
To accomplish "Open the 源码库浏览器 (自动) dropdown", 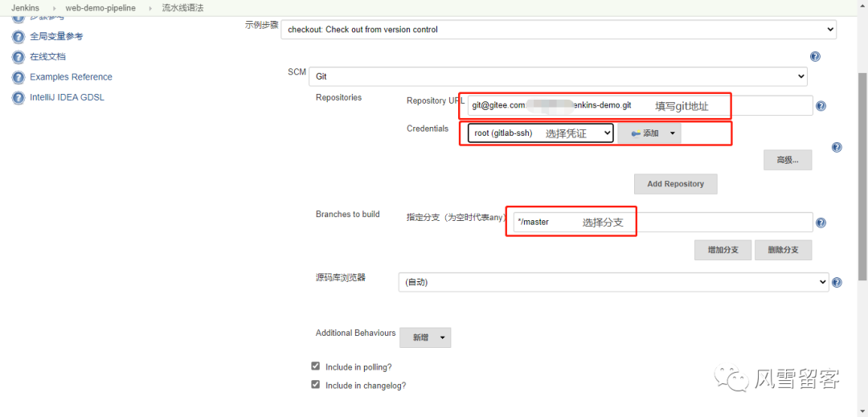I will (613, 282).
